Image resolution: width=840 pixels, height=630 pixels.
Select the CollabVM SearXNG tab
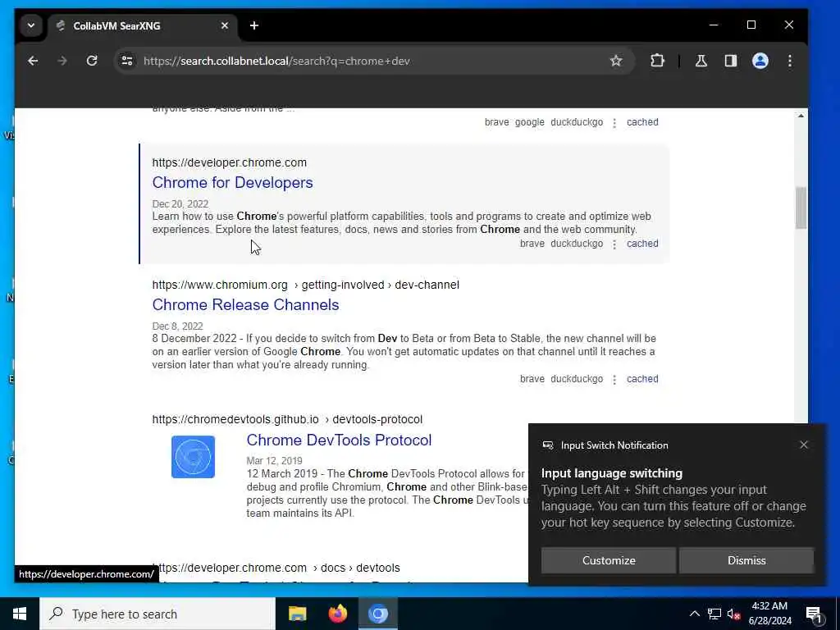click(x=144, y=25)
